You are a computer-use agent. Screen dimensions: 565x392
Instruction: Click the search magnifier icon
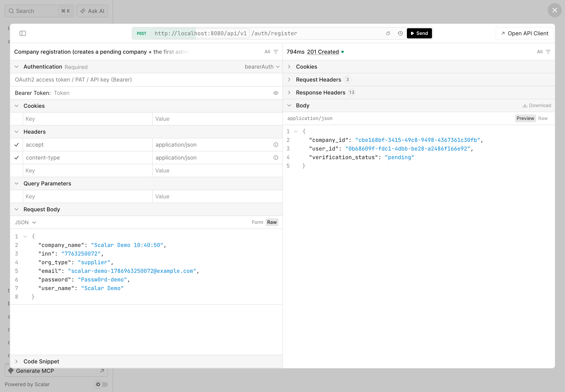click(x=11, y=11)
